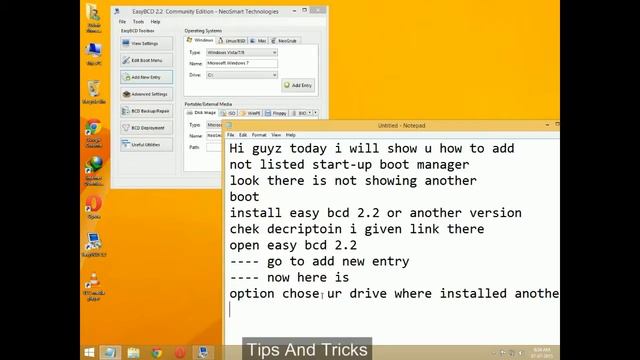This screenshot has width=640, height=360.
Task: Select the ISO media tab
Action: coord(228,113)
